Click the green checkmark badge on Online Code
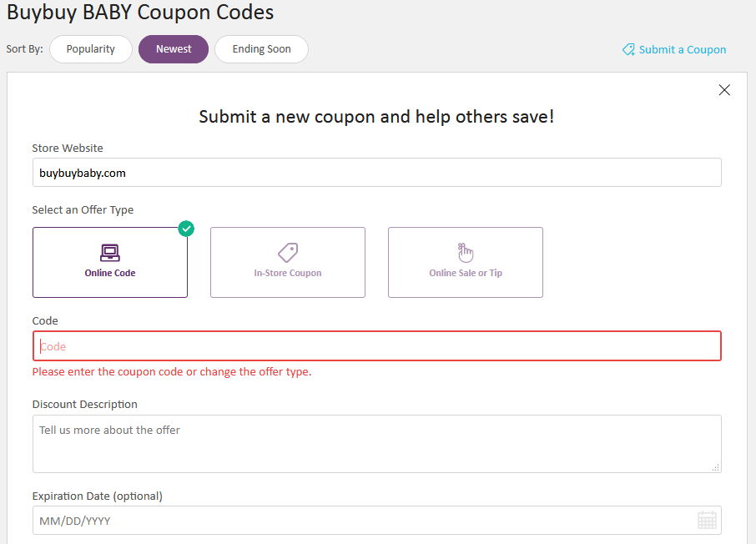 tap(186, 229)
